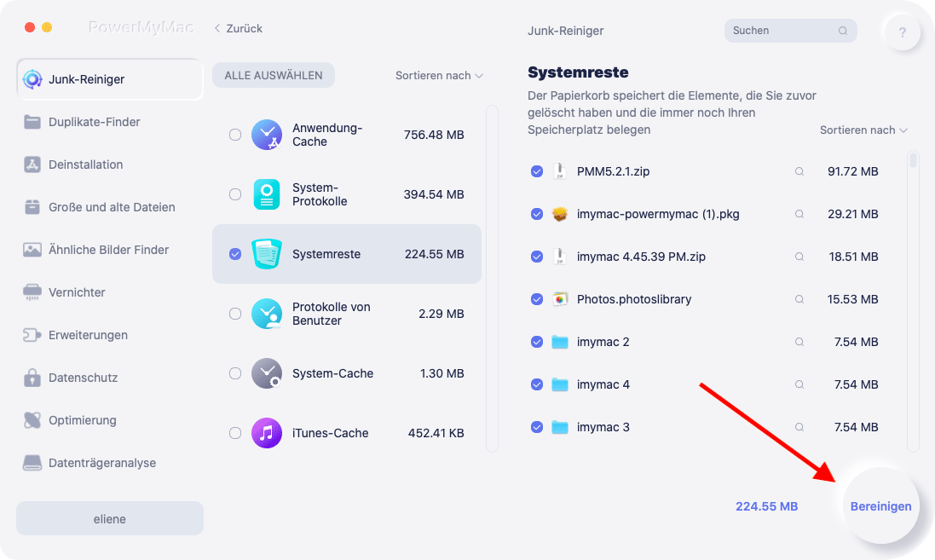Enable the Anwendung-Cache checkbox
Screen dimensions: 935x560
coord(235,135)
